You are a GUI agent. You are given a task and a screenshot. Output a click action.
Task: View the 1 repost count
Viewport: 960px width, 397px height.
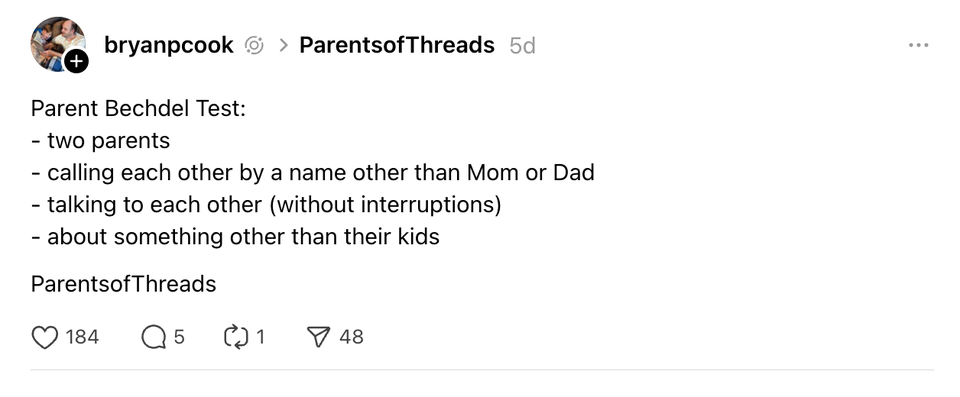[x=260, y=337]
